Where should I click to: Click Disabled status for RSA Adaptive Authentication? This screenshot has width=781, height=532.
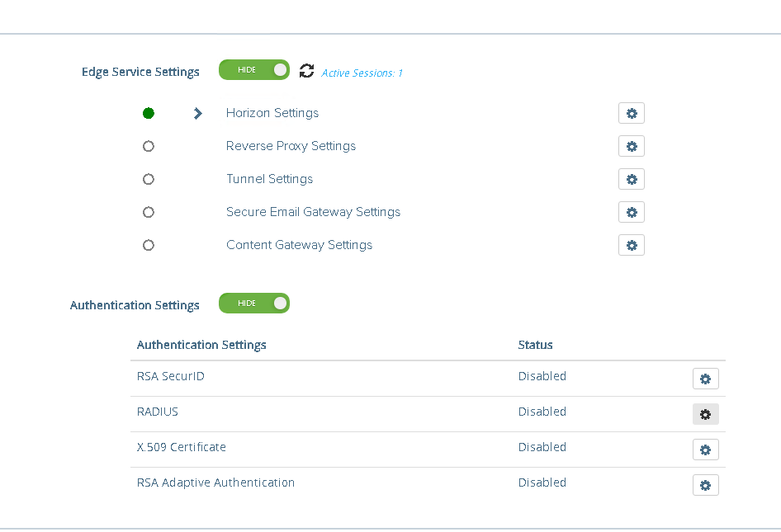(x=542, y=483)
